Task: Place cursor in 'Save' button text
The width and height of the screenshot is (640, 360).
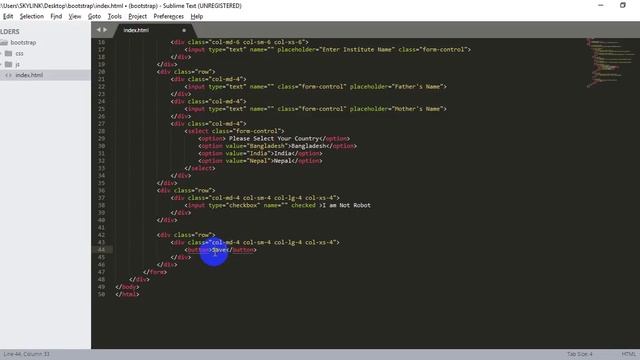Action: tap(220, 250)
